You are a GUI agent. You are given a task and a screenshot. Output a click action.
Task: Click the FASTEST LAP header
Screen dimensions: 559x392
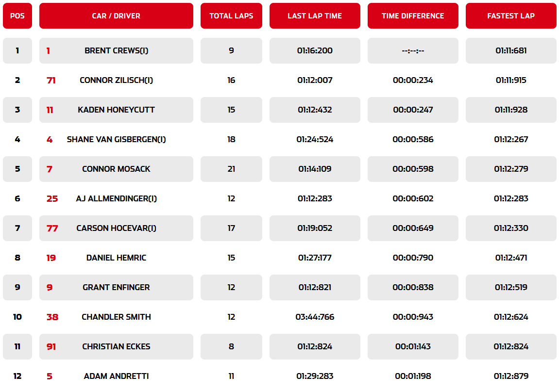click(511, 16)
